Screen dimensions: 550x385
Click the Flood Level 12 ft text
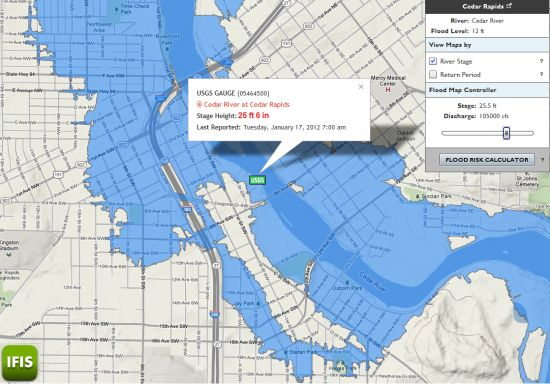(x=458, y=31)
